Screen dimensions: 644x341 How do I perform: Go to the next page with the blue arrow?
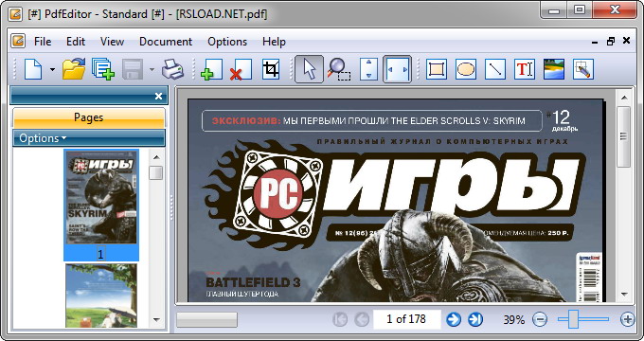pyautogui.click(x=454, y=319)
